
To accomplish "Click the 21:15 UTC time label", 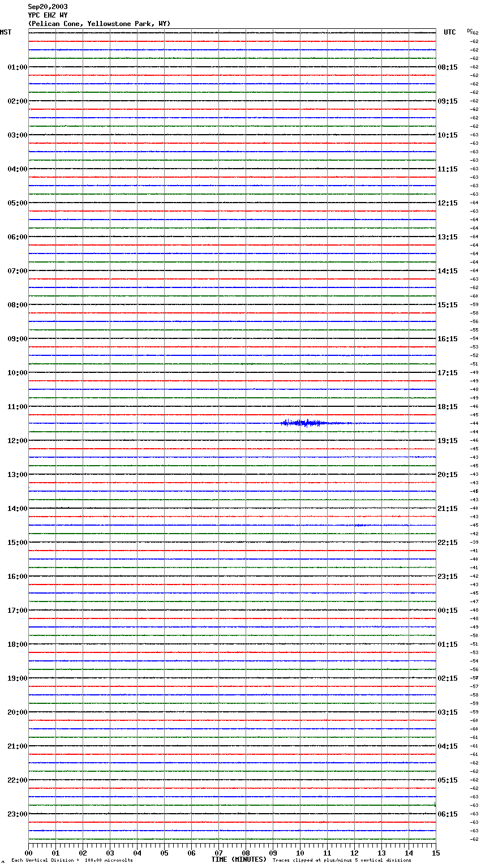I will tap(448, 509).
